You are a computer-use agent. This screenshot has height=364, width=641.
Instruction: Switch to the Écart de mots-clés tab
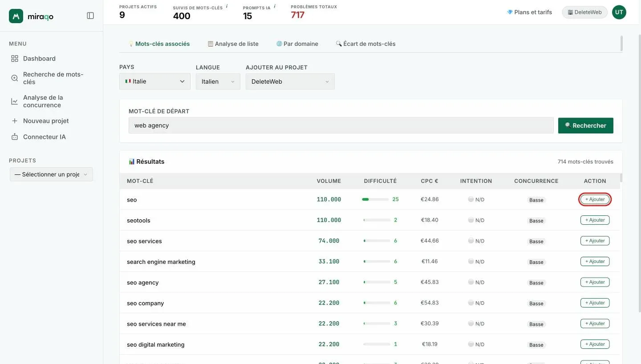(365, 44)
